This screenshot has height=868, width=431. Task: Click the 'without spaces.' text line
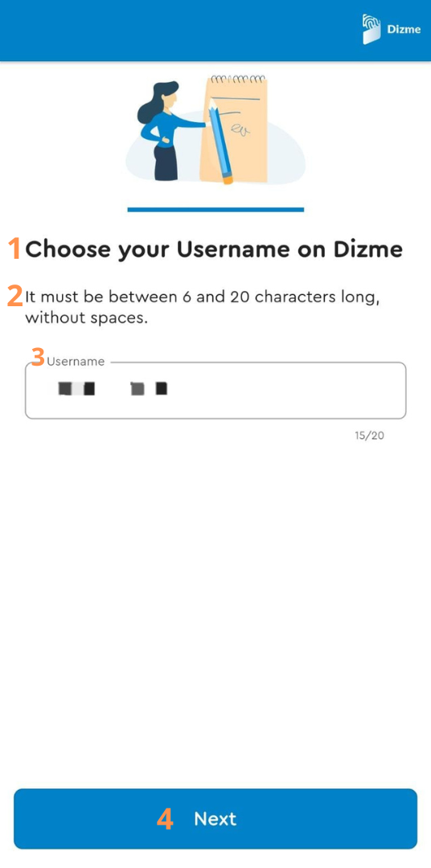[86, 319]
